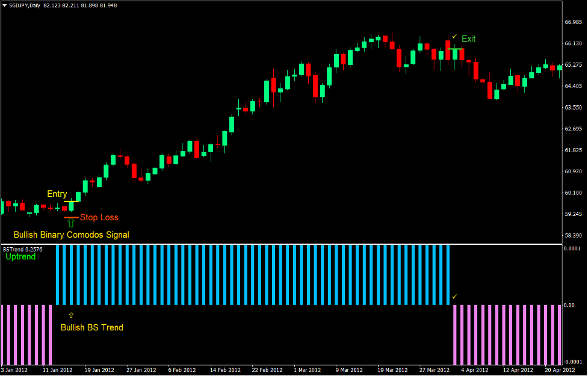Click the 1 Mar 2012 date axis label
The width and height of the screenshot is (588, 376).
pyautogui.click(x=308, y=370)
